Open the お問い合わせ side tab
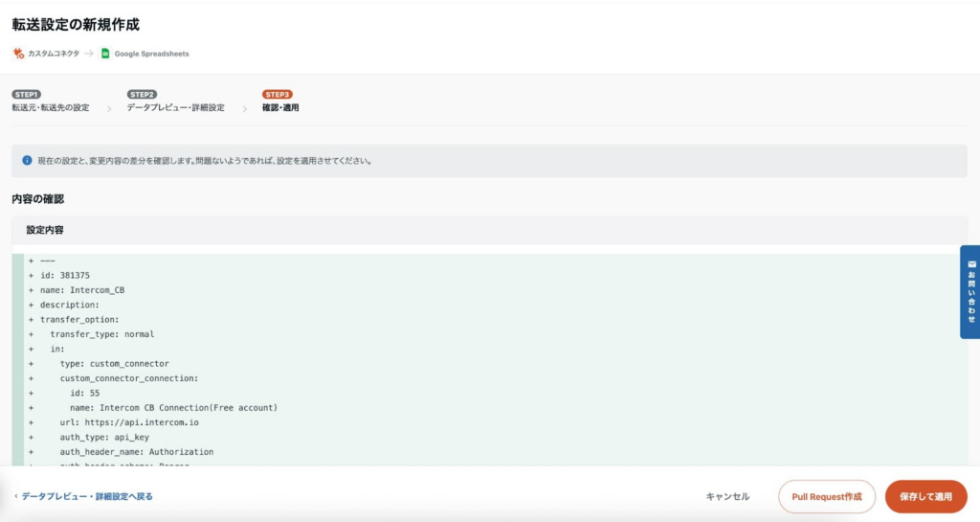Viewport: 980px width, 522px height. click(x=970, y=292)
